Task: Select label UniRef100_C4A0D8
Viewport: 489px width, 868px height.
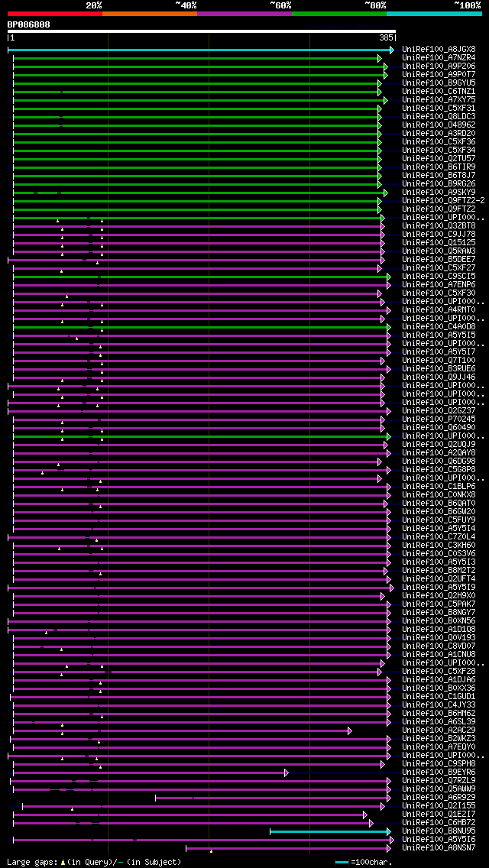Action: 439,326
